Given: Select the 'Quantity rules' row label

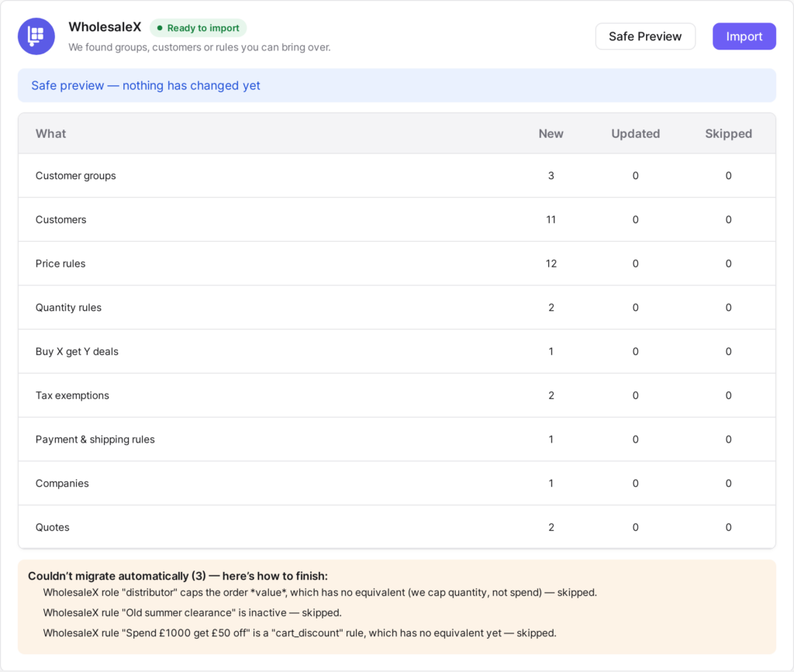Looking at the screenshot, I should (68, 308).
